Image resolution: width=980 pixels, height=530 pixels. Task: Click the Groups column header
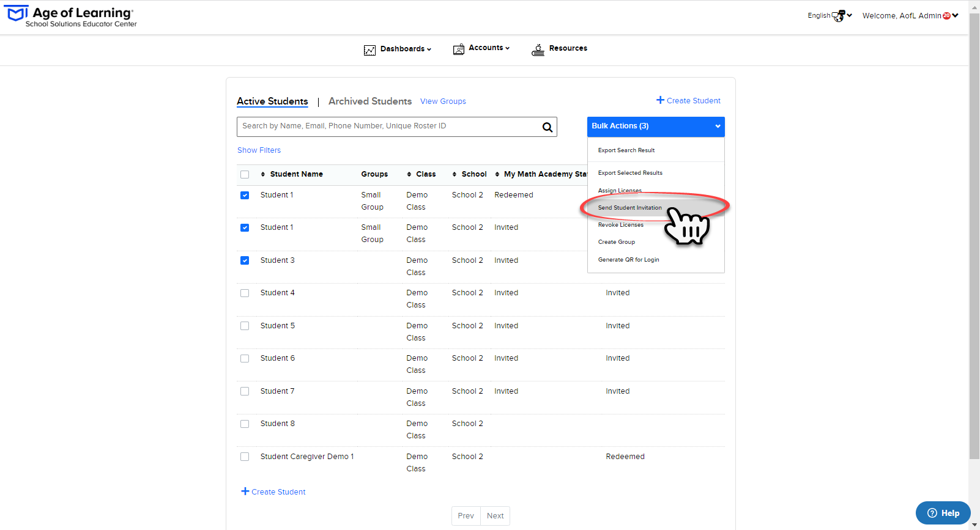[x=374, y=174]
